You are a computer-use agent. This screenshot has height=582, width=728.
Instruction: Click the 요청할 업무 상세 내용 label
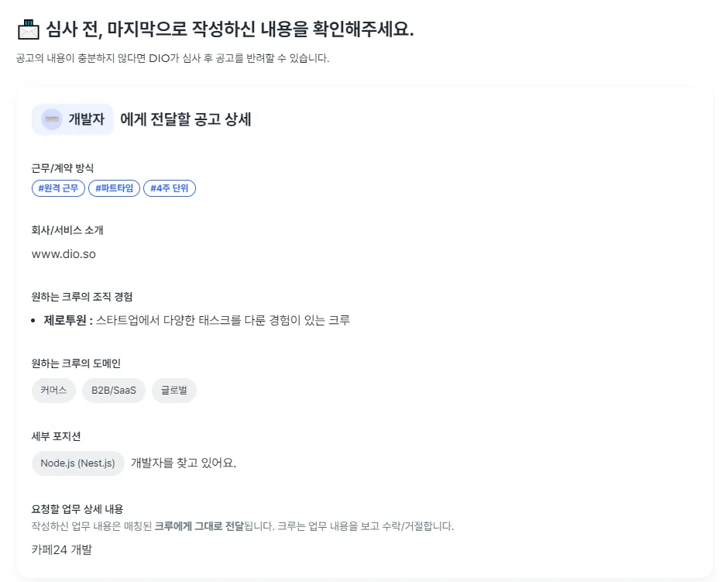(x=77, y=509)
